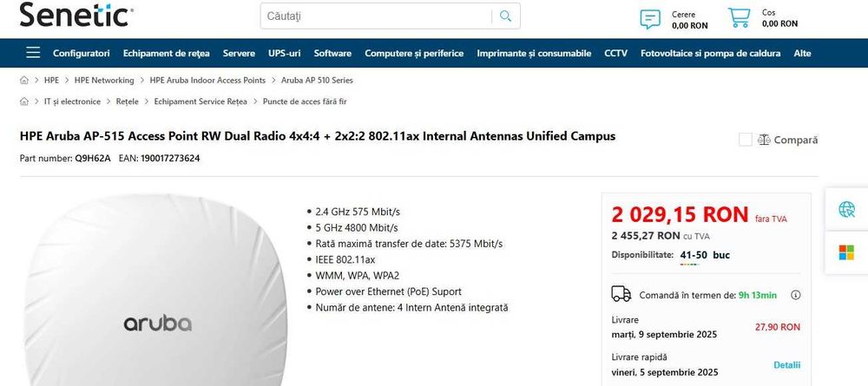This screenshot has width=868, height=386.
Task: Tick the Compară checkbox
Action: pos(745,140)
